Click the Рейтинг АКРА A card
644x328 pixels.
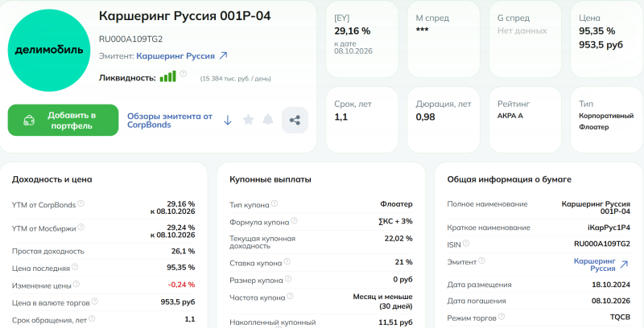pos(525,120)
